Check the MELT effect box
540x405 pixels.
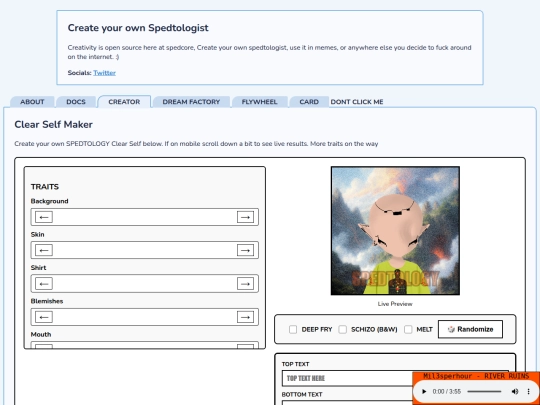[x=408, y=330]
